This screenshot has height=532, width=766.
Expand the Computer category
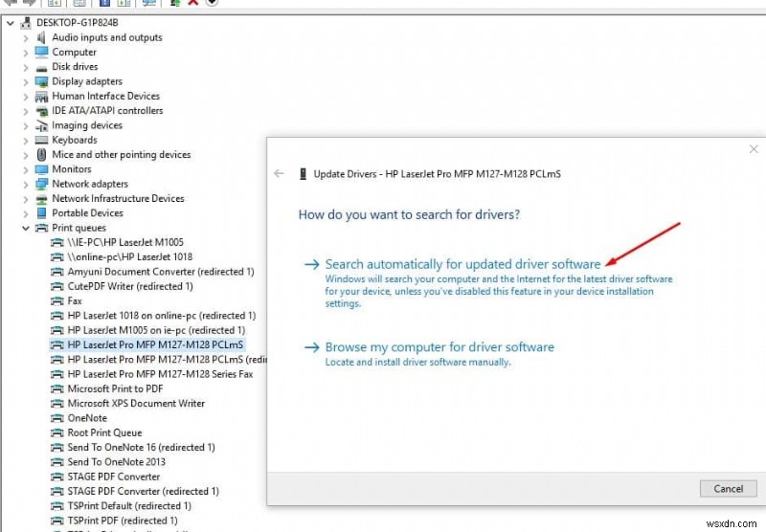click(x=26, y=53)
